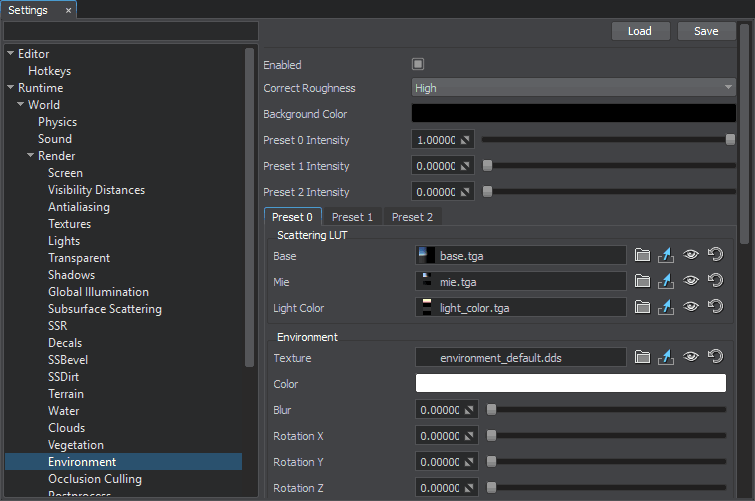
Task: Browse for the Environment texture file
Action: click(642, 357)
